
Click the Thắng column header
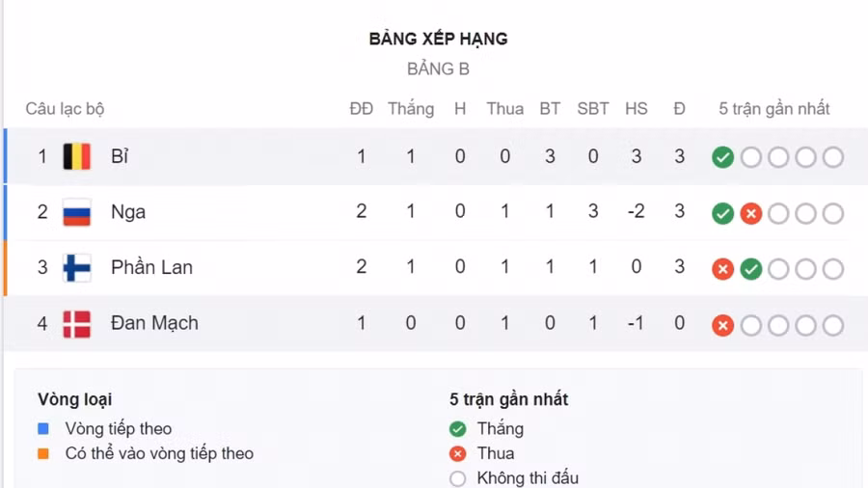tap(411, 109)
